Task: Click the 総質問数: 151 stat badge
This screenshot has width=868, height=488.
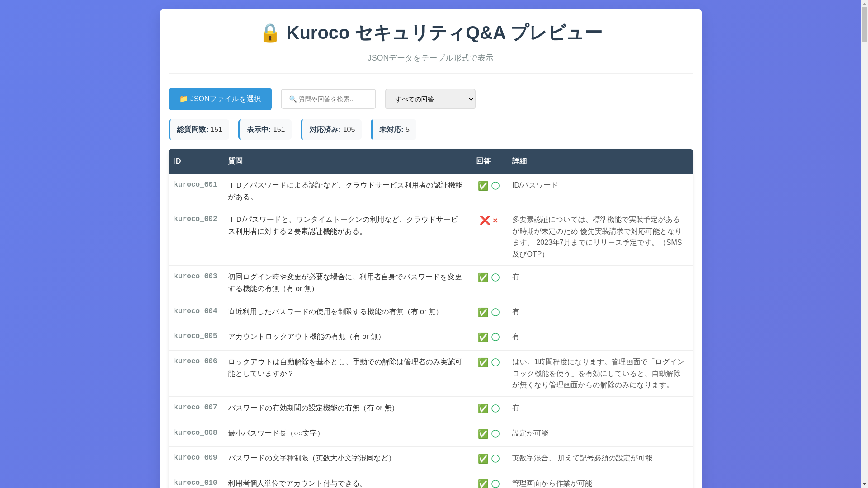Action: click(x=199, y=130)
